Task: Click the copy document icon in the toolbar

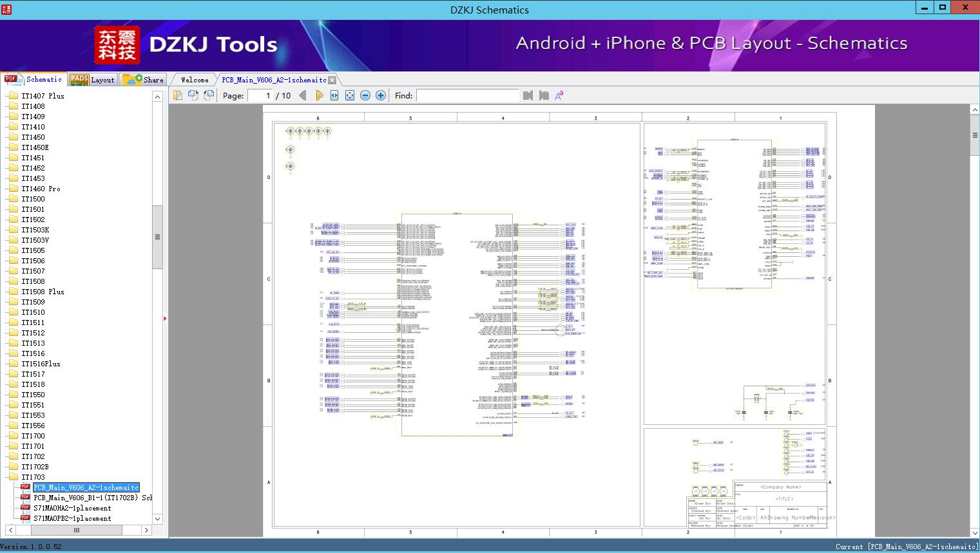Action: tap(177, 95)
